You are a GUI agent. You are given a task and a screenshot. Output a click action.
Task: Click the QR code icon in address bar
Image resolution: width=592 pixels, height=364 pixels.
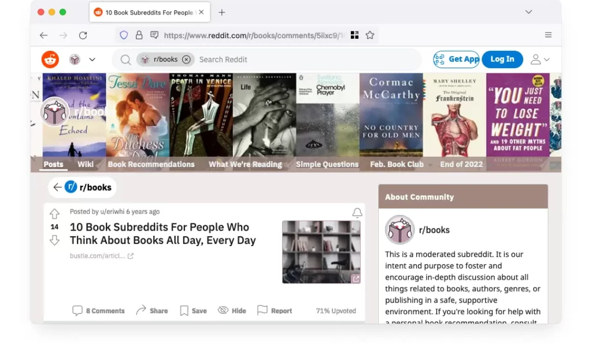tap(354, 35)
